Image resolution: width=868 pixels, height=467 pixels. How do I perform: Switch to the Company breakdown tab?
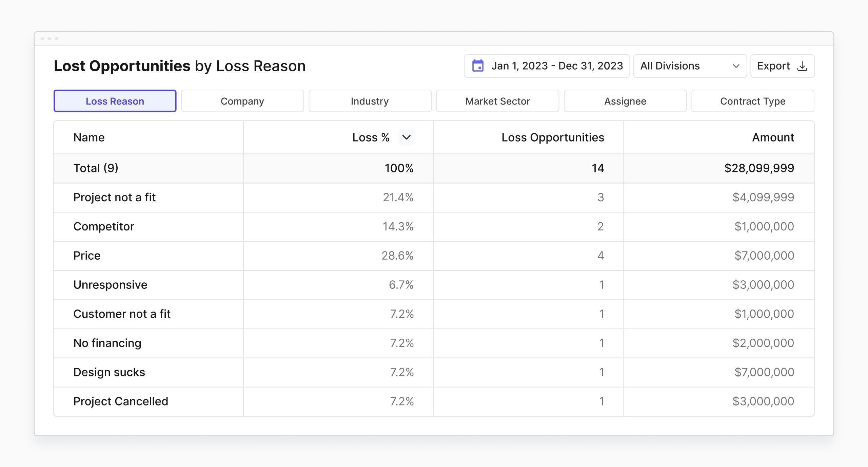click(x=242, y=101)
